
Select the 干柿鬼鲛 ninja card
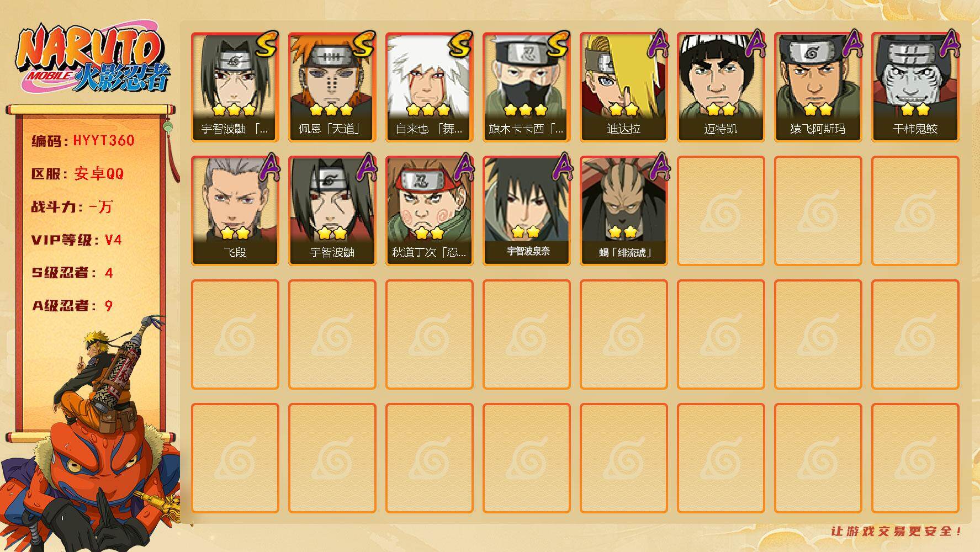(915, 87)
